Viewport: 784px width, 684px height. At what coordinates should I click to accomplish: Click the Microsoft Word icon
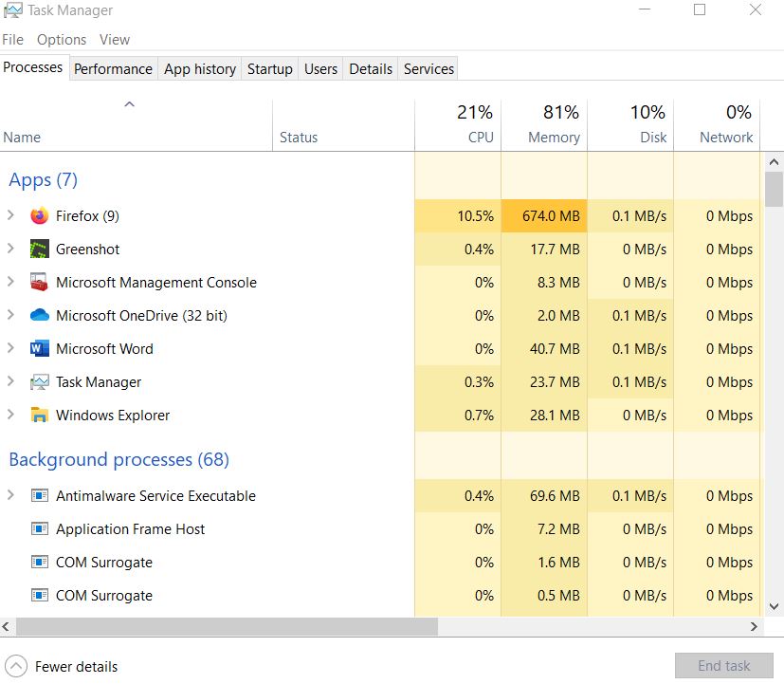pyautogui.click(x=38, y=348)
